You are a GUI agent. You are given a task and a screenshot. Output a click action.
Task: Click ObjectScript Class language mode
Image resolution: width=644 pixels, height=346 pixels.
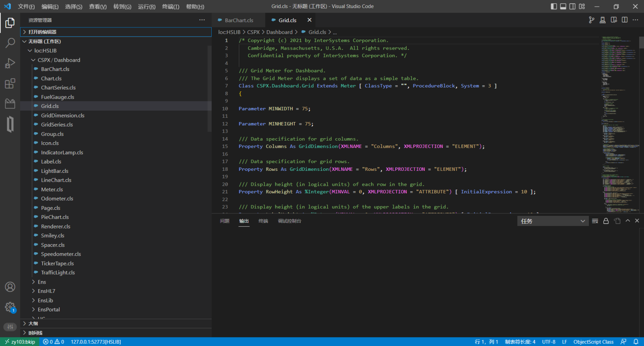(x=593, y=342)
